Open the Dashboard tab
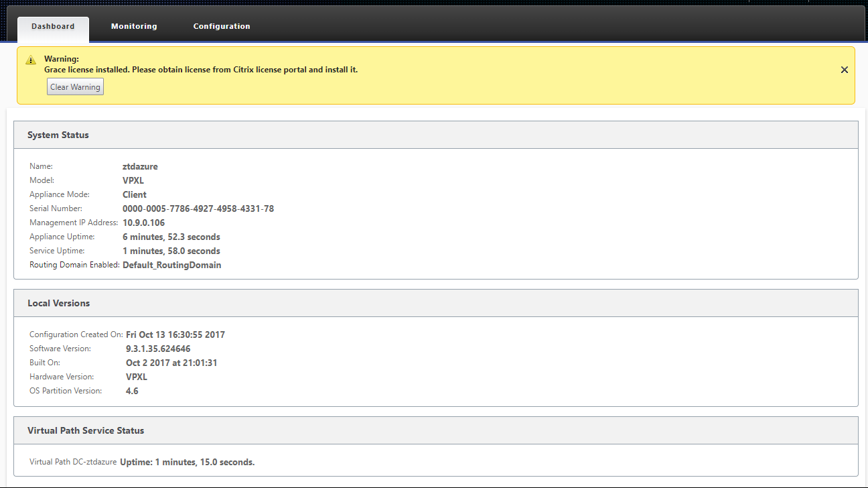This screenshot has width=868, height=488. click(53, 27)
